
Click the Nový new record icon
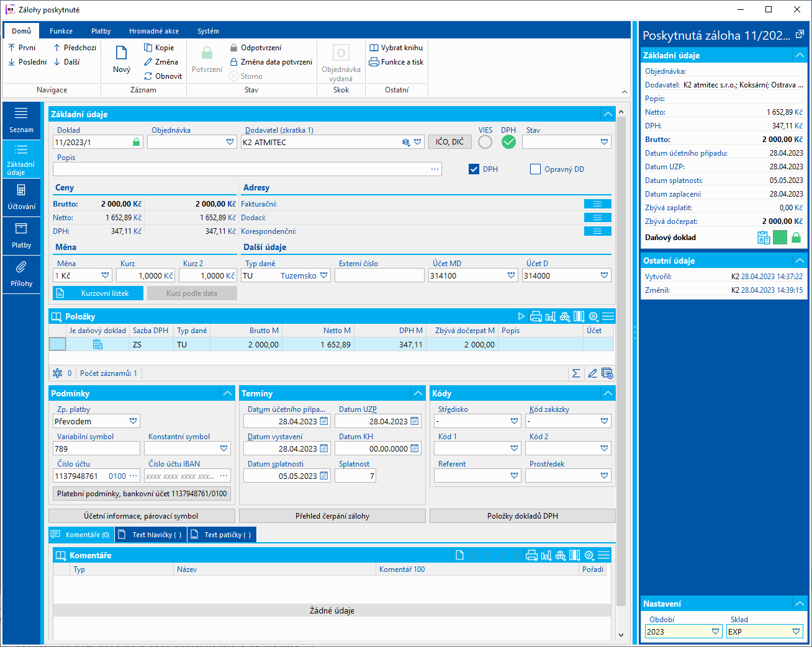122,53
